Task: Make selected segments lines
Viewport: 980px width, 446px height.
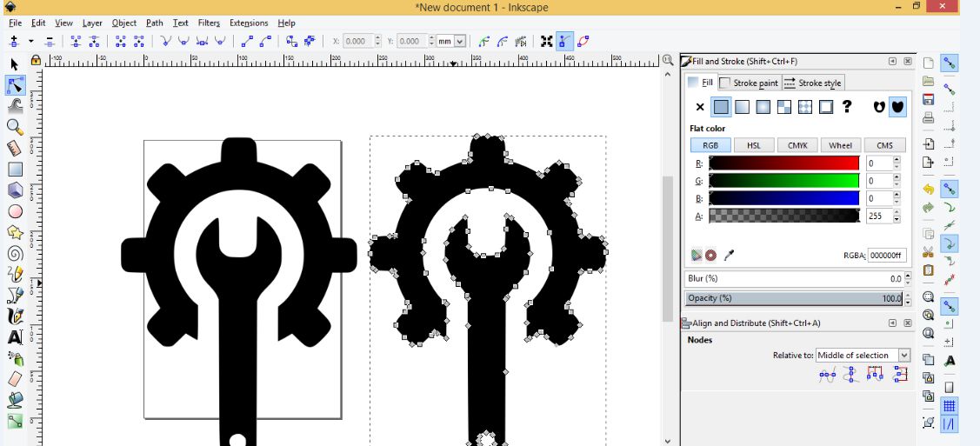Action: (x=247, y=41)
